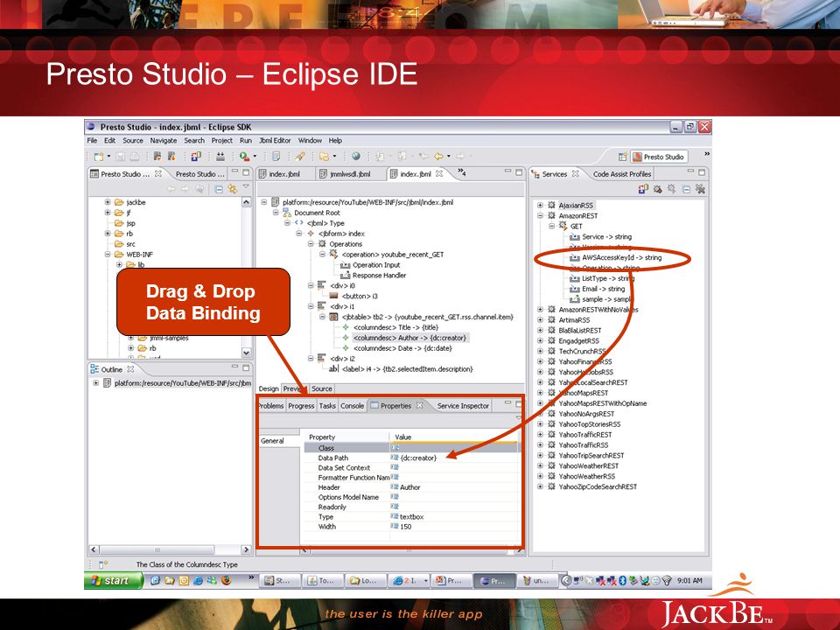Maximize the Services view panel

point(702,172)
